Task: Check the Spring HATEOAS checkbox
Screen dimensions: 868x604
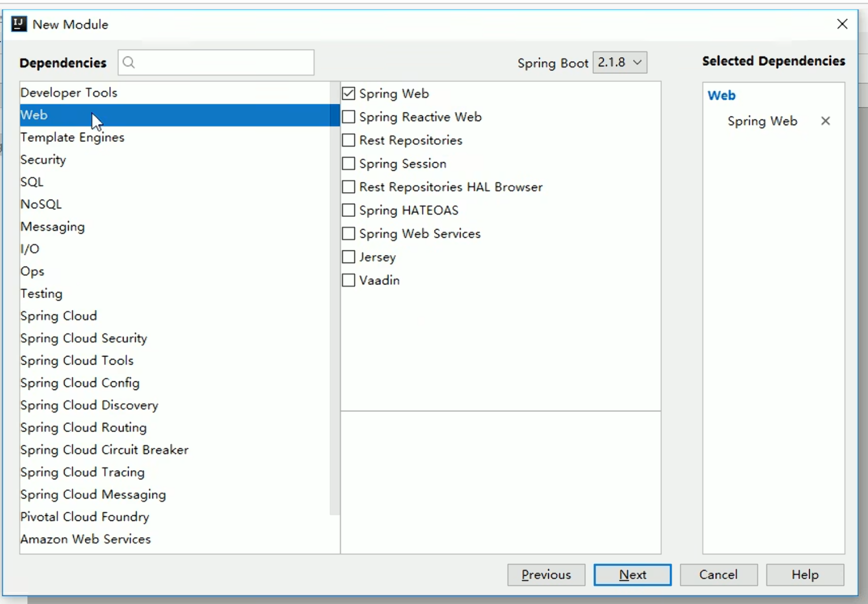Action: tap(349, 210)
